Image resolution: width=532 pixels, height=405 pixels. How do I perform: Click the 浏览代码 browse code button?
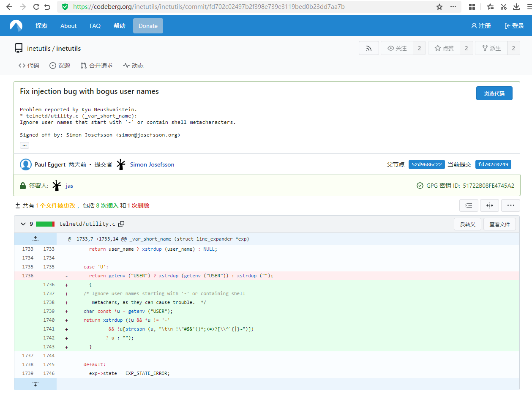pos(494,93)
